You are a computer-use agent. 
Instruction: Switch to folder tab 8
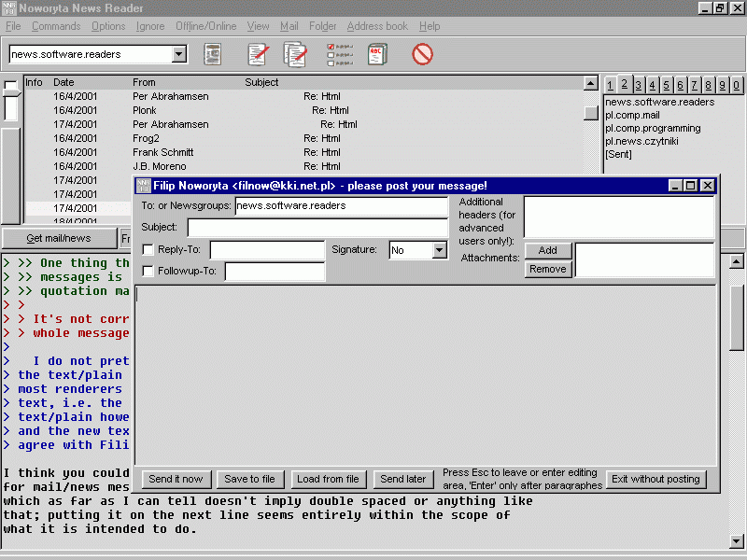[708, 85]
